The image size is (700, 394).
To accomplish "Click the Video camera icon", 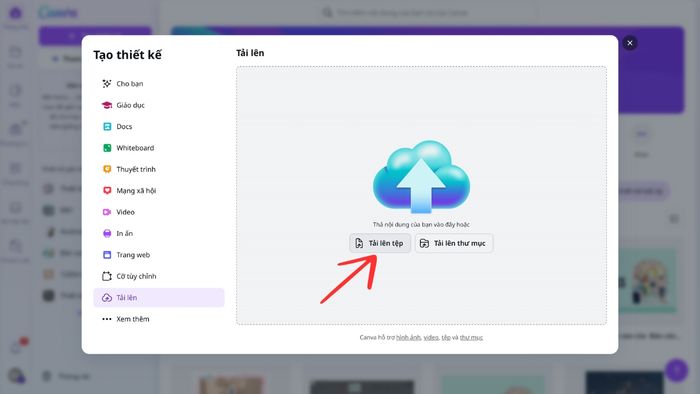I will [x=107, y=212].
